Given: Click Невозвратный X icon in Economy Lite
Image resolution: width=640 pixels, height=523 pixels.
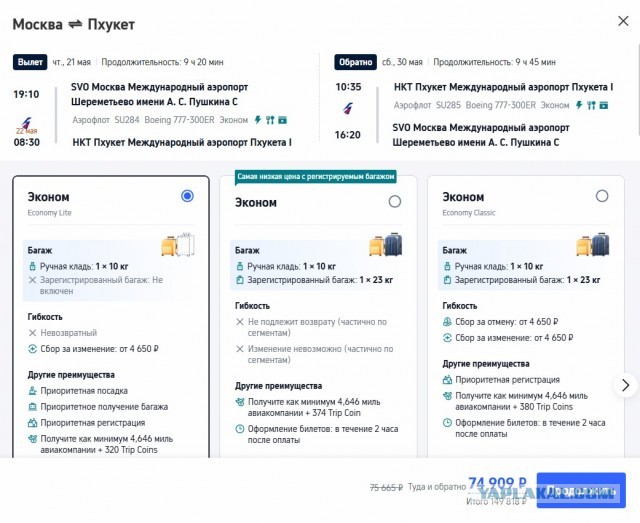Looking at the screenshot, I should click(33, 333).
